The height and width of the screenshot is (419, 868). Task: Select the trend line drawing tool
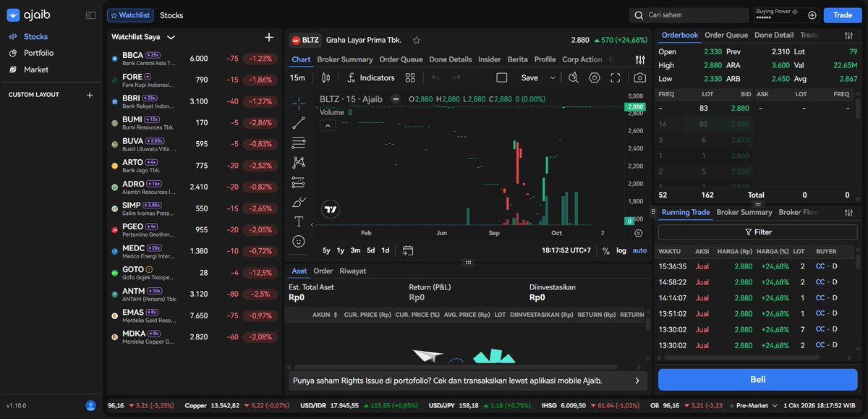tap(299, 123)
